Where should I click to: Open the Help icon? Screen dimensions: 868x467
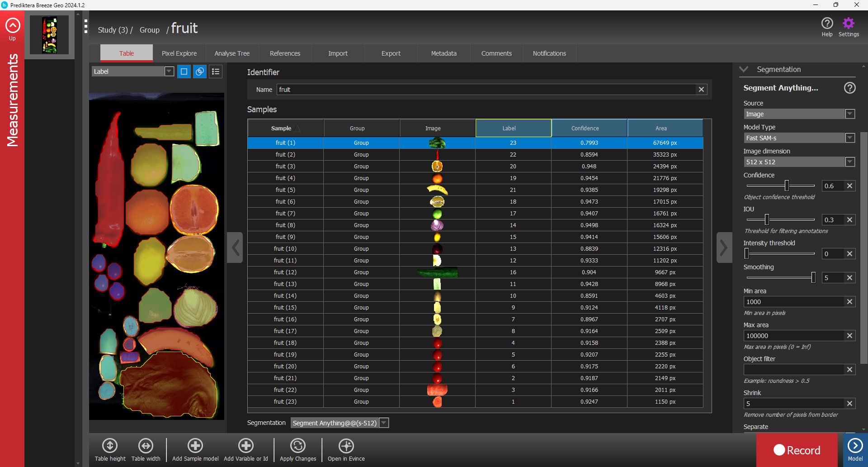point(827,24)
